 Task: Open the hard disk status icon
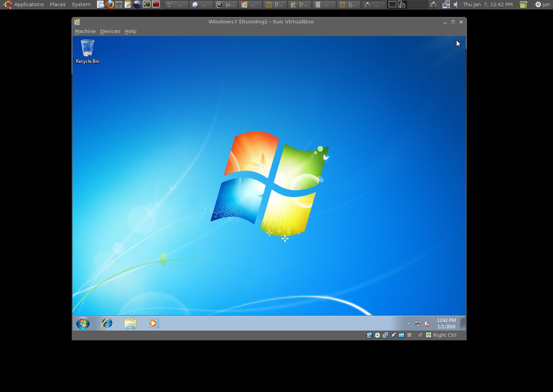tap(369, 335)
